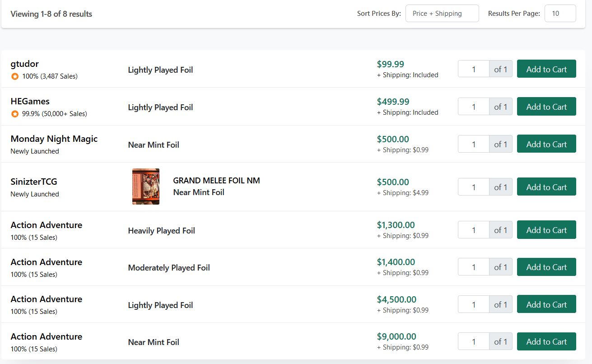Open the SinizterTCG seller link

[x=34, y=182]
